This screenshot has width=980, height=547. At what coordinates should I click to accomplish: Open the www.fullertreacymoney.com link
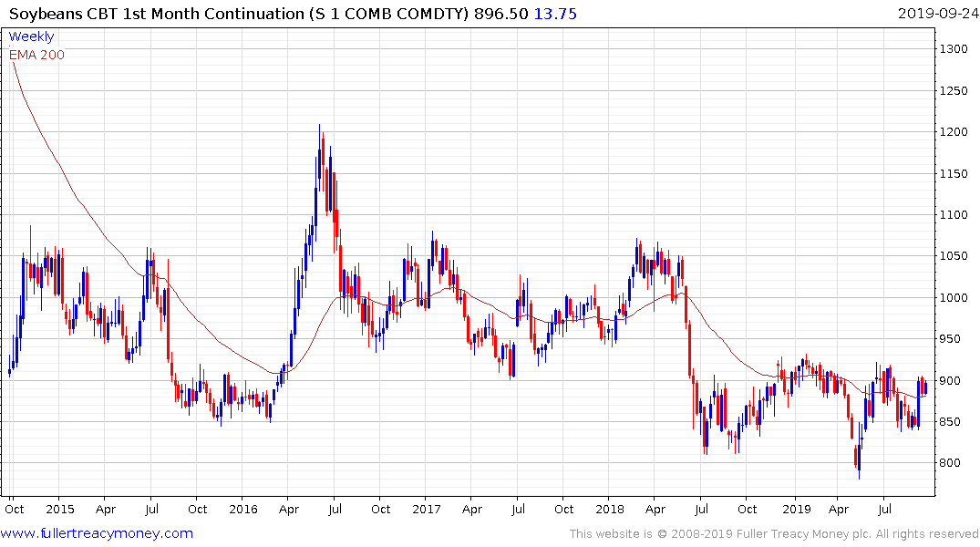(x=97, y=533)
